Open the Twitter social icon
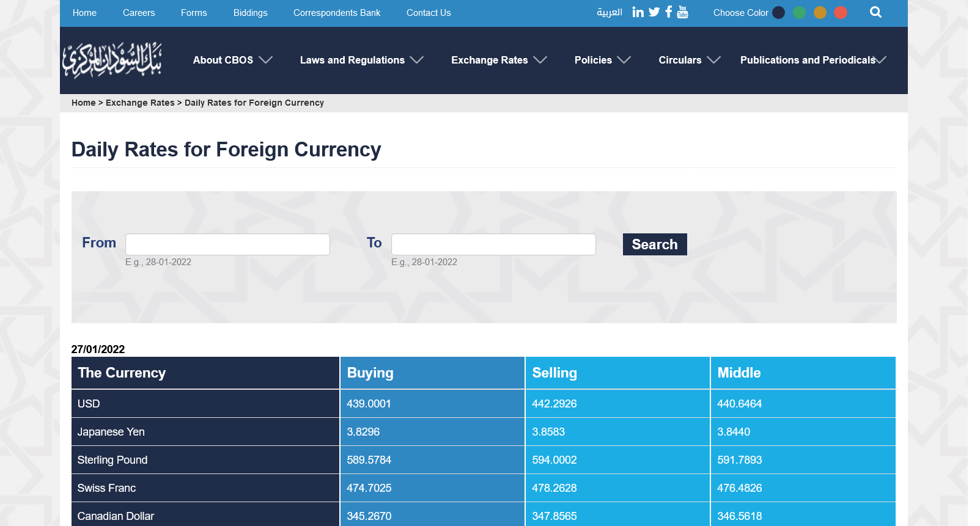The image size is (980, 526). point(654,12)
